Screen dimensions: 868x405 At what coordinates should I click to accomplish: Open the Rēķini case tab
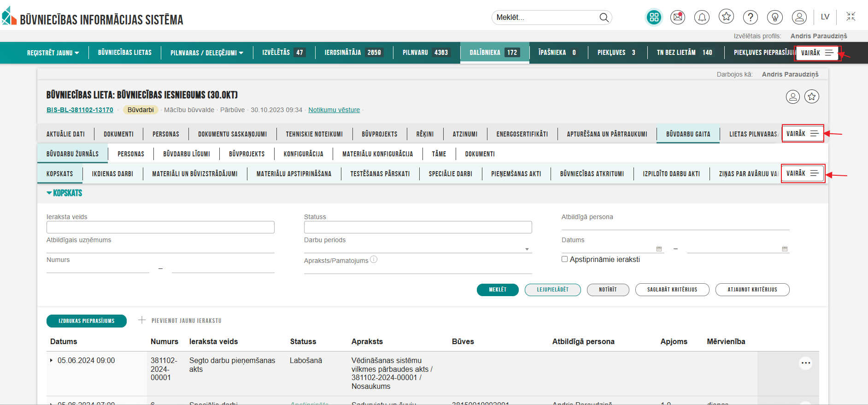(425, 134)
